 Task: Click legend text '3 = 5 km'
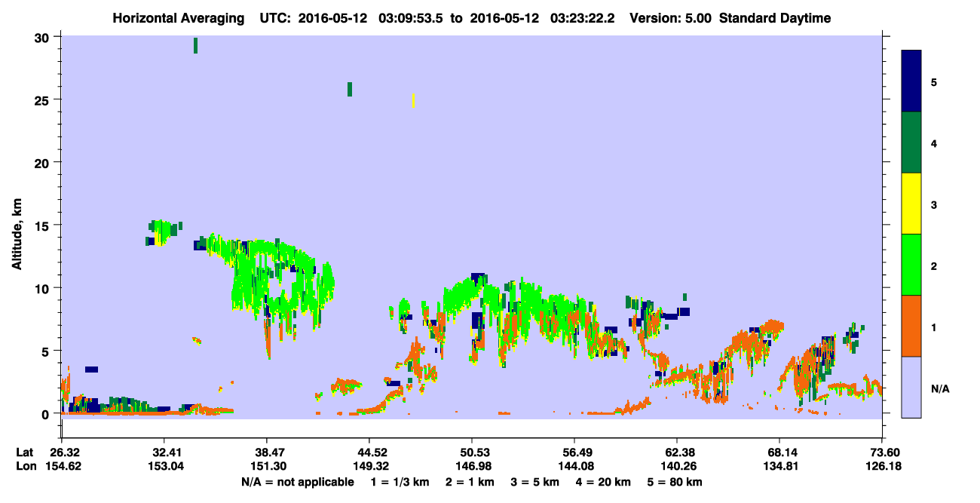click(535, 482)
